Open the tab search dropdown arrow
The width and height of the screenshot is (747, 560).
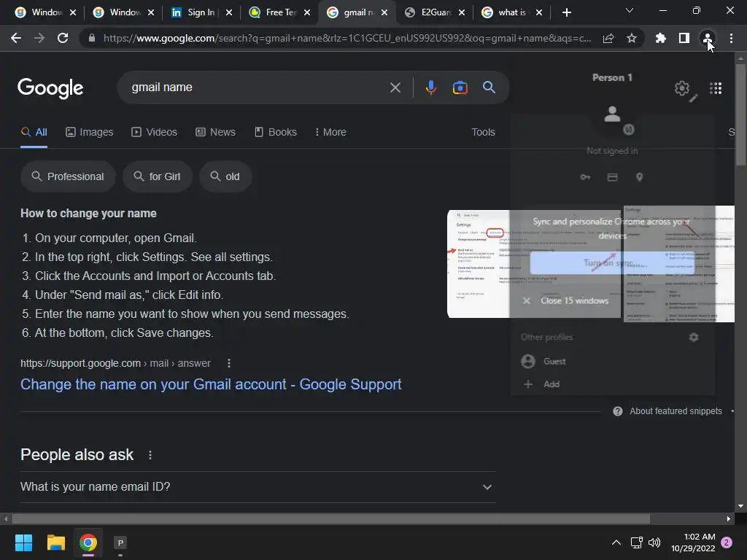(630, 10)
